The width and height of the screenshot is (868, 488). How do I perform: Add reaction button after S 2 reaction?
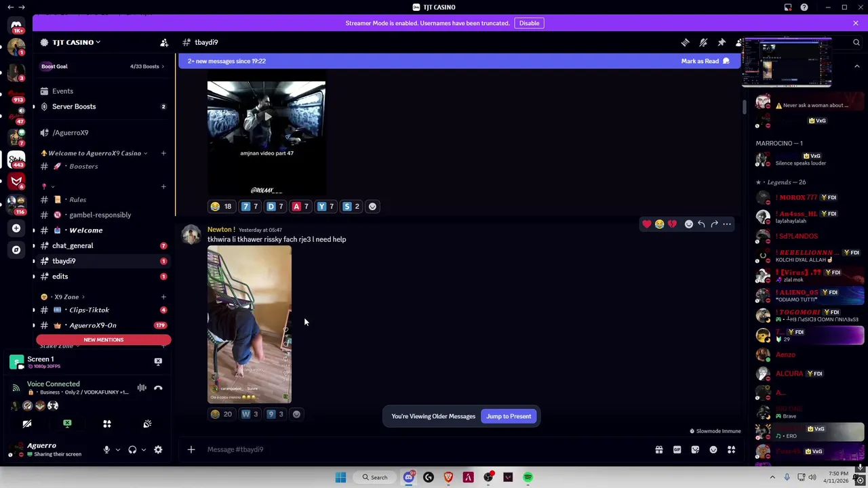[x=372, y=206]
